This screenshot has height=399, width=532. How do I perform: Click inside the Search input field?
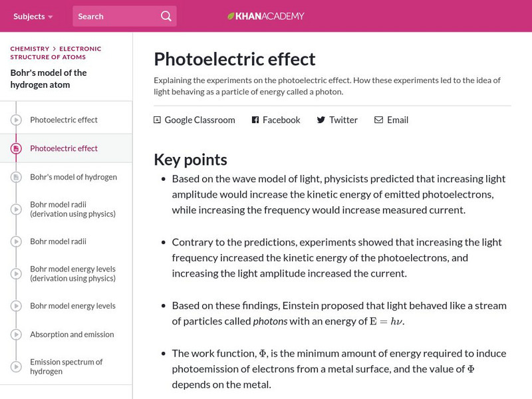[x=116, y=16]
